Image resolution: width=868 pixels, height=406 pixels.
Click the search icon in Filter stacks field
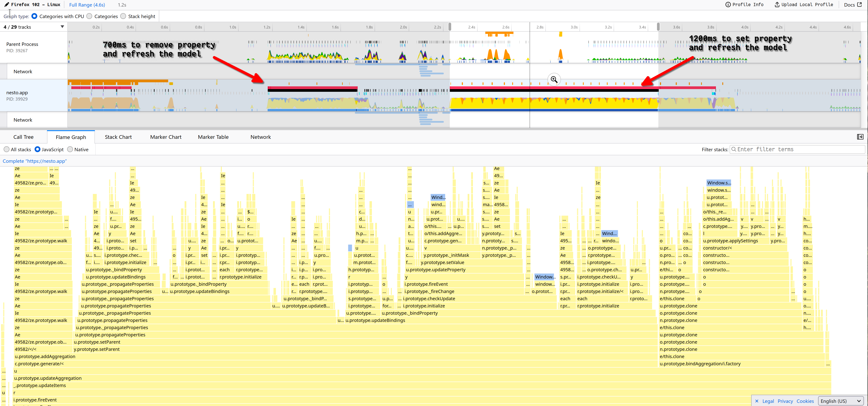[734, 149]
